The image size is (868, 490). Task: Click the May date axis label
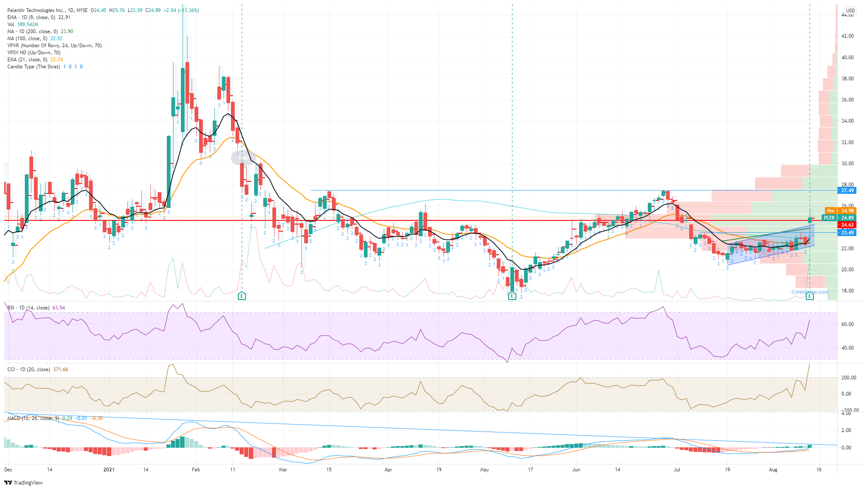[x=484, y=470]
